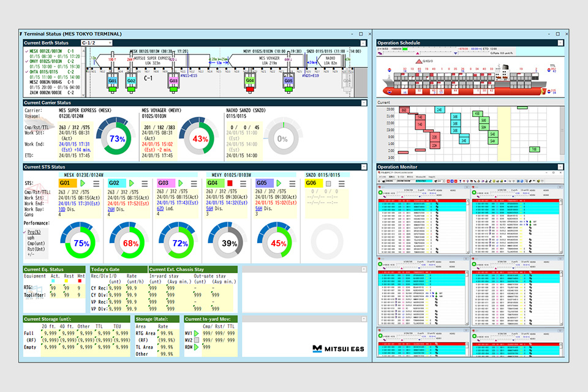Select uph performance option
This screenshot has height=392, width=588.
click(31, 238)
